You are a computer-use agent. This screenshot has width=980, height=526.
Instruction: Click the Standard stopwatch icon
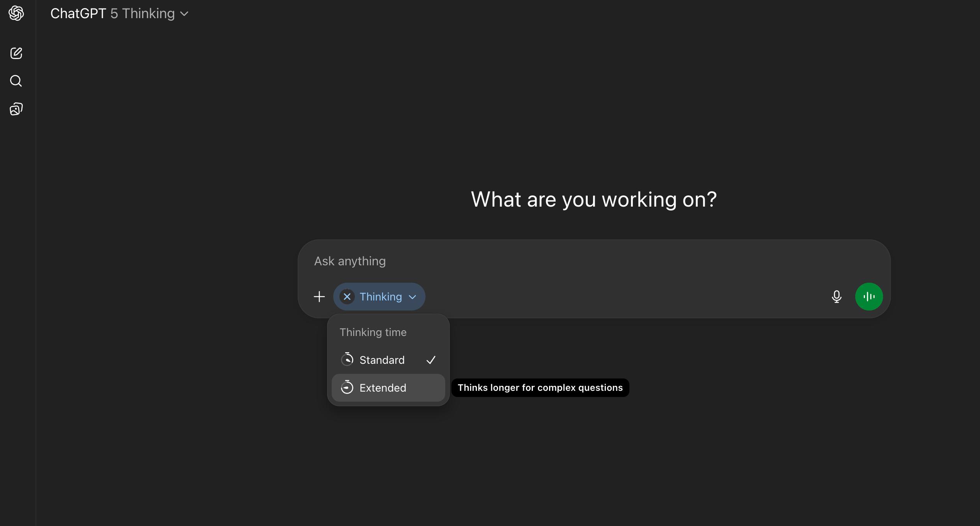[x=347, y=360]
